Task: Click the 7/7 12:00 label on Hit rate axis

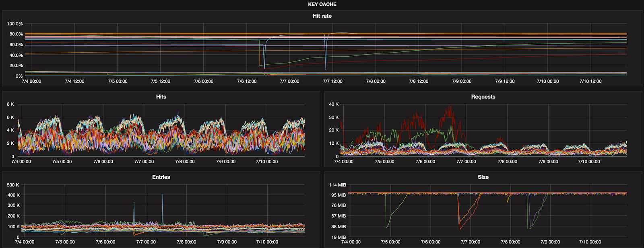Action: 332,81
